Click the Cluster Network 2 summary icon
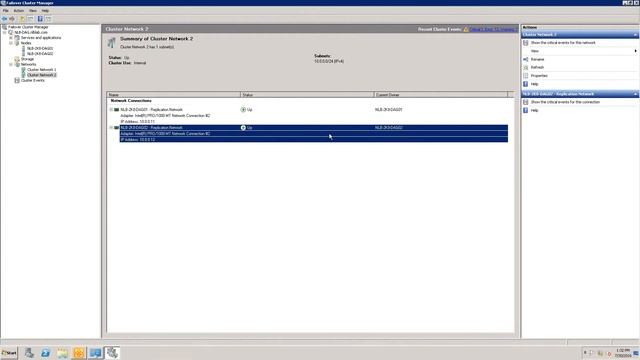Image resolution: width=640 pixels, height=360 pixels. [111, 42]
